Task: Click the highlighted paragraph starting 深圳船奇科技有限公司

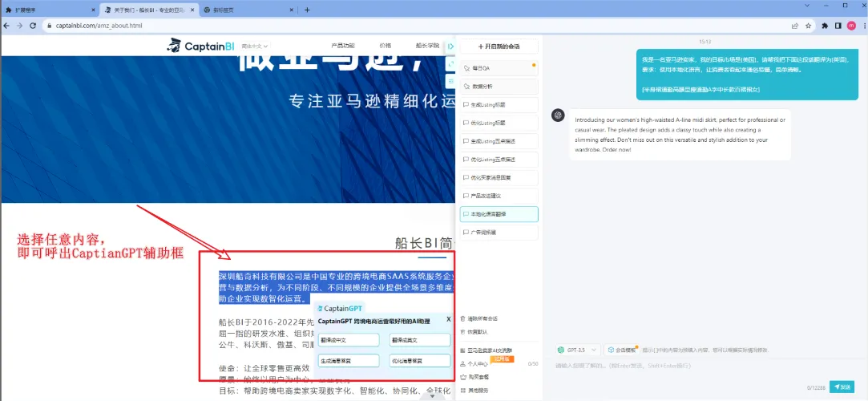Action: click(337, 287)
